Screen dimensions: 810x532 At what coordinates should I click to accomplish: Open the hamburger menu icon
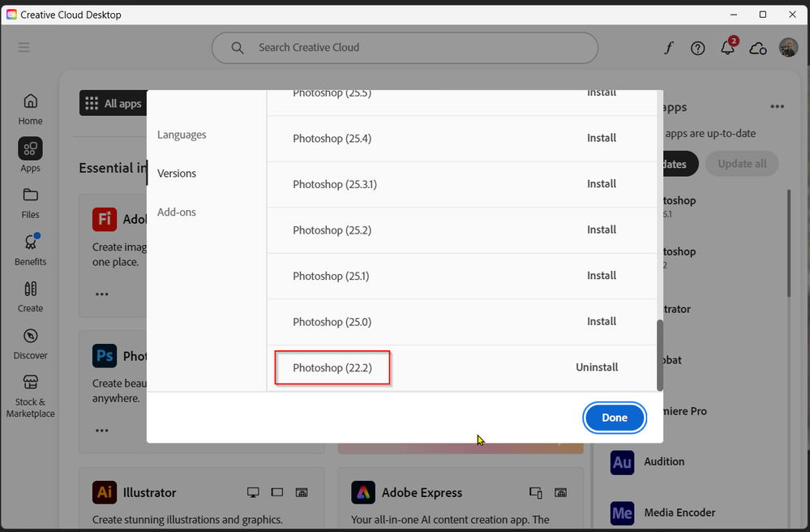pyautogui.click(x=24, y=48)
